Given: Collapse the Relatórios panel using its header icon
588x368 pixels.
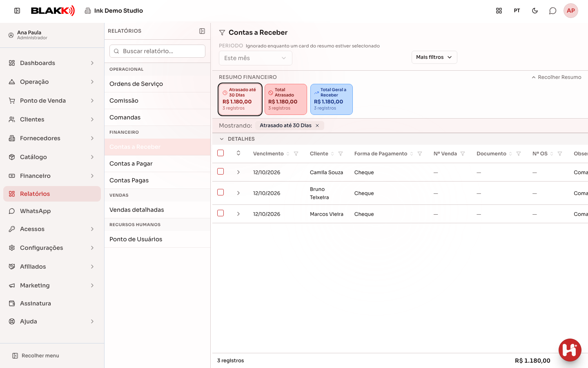Looking at the screenshot, I should [x=202, y=31].
